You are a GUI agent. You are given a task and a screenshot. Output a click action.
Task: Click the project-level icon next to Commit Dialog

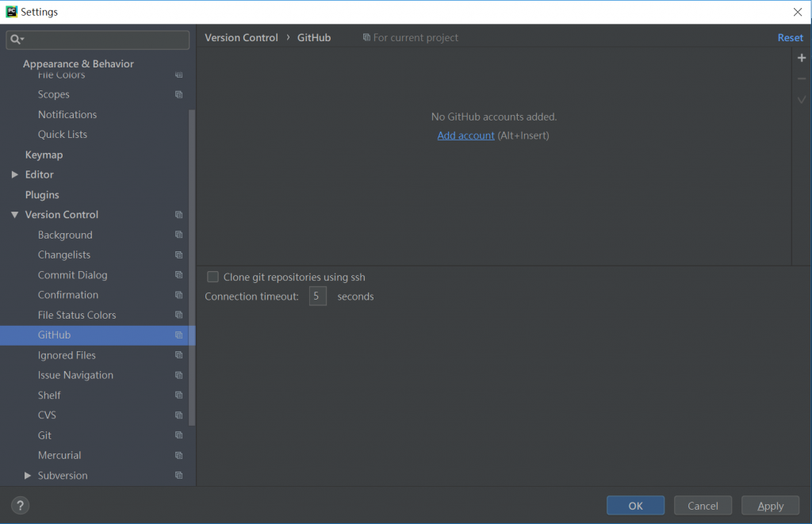click(178, 274)
